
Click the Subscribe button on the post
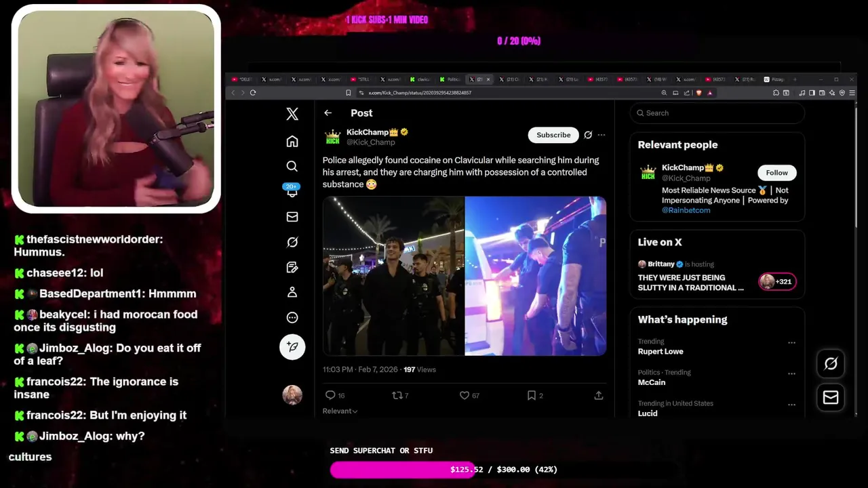(553, 135)
